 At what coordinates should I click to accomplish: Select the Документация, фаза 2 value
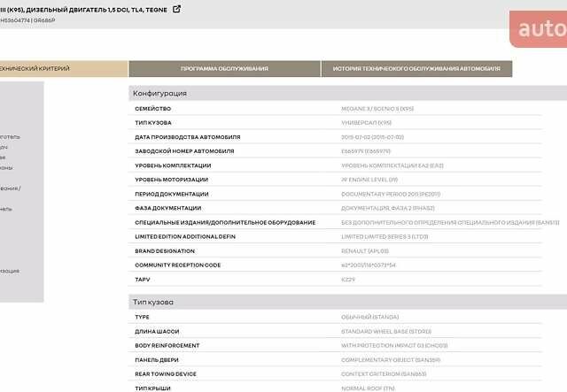pyautogui.click(x=388, y=208)
